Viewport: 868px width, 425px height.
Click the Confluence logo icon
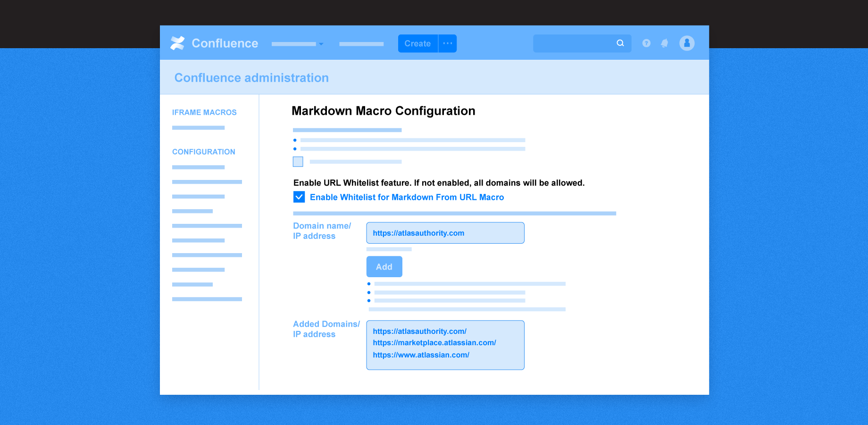(x=177, y=43)
